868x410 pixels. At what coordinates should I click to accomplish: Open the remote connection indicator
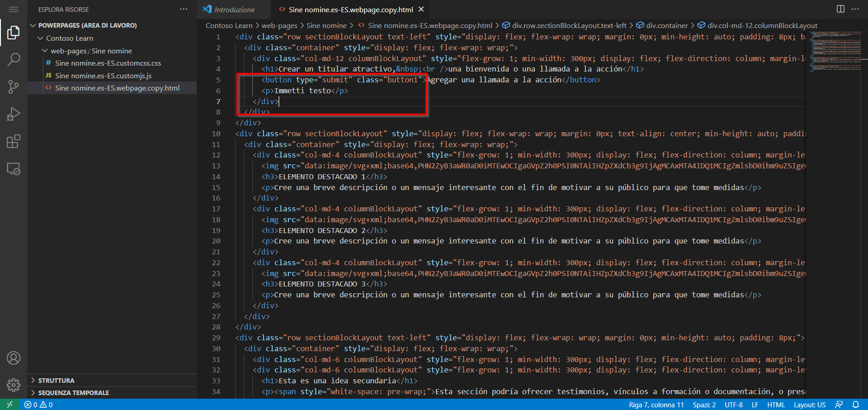(9, 405)
